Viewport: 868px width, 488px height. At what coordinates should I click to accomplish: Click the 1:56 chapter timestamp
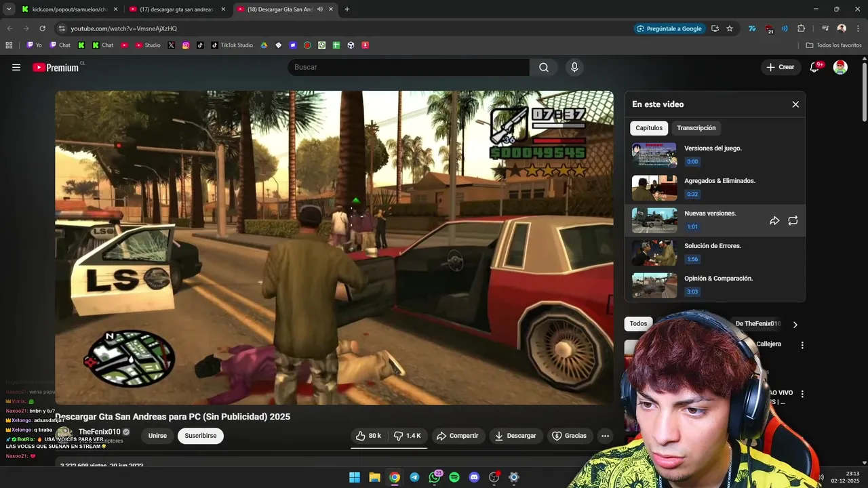(x=692, y=260)
